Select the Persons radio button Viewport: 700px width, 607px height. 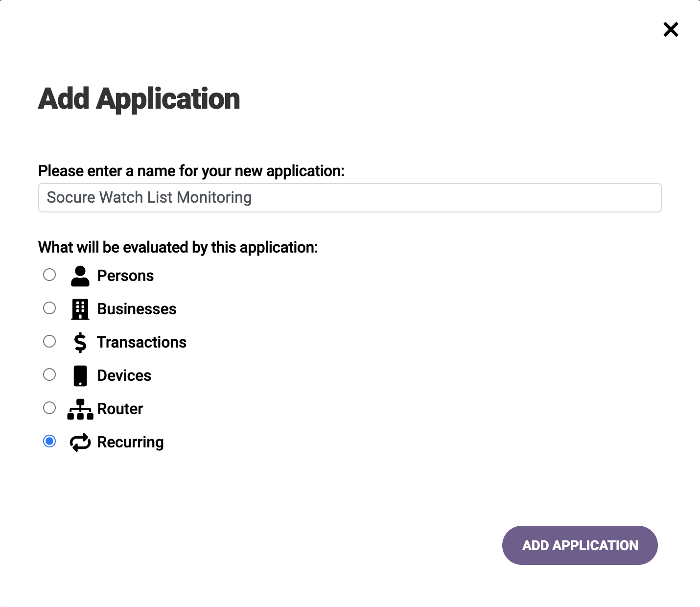pos(49,275)
